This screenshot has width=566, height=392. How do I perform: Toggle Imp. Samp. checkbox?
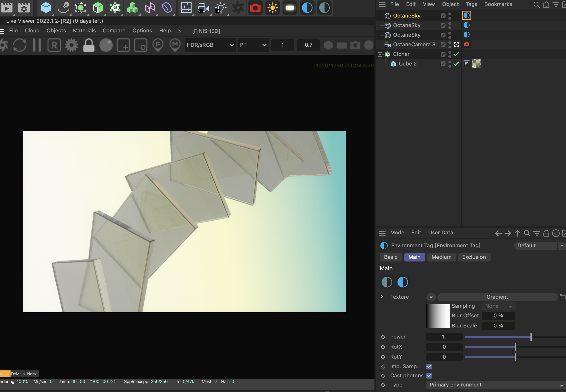point(429,367)
